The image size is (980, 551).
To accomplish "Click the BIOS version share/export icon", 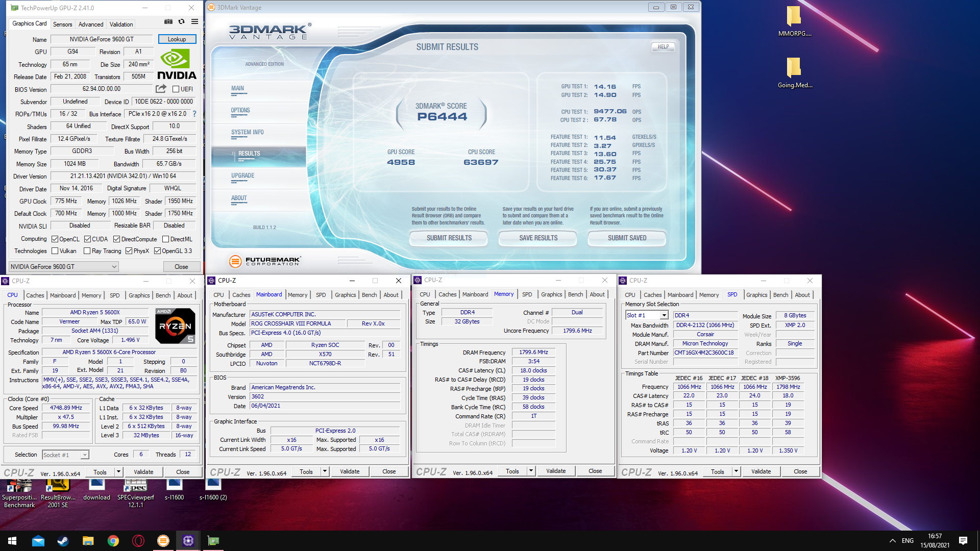I will pyautogui.click(x=161, y=89).
